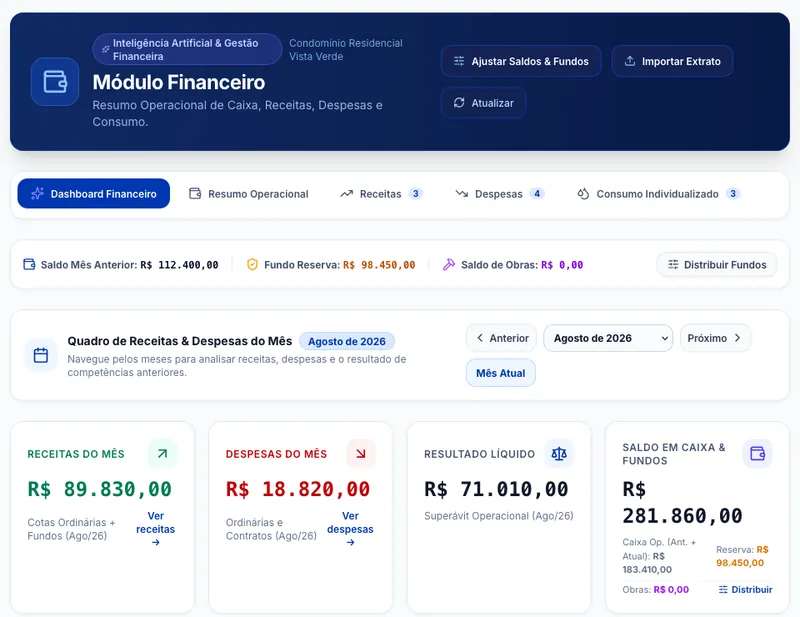Image resolution: width=800 pixels, height=617 pixels.
Task: Click the Quadro de Receitas & Despesas do Mês heading
Action: [180, 341]
